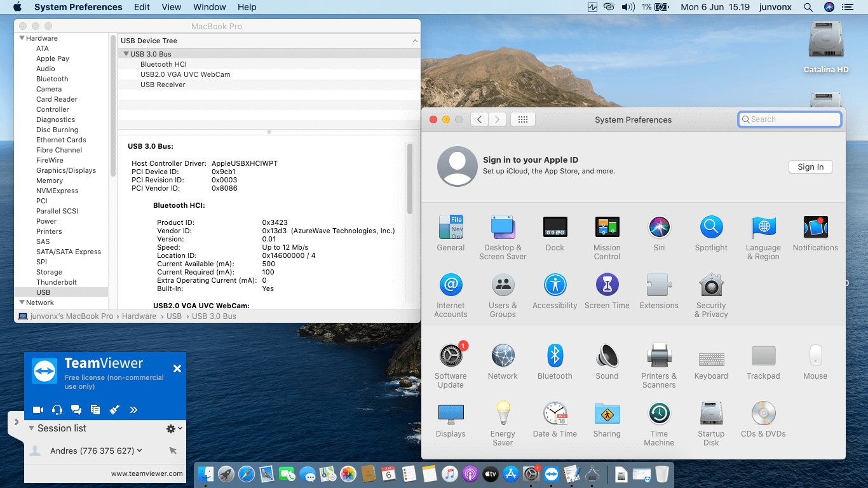Click the www.teamviewer.com link
This screenshot has height=488, width=868.
(147, 473)
